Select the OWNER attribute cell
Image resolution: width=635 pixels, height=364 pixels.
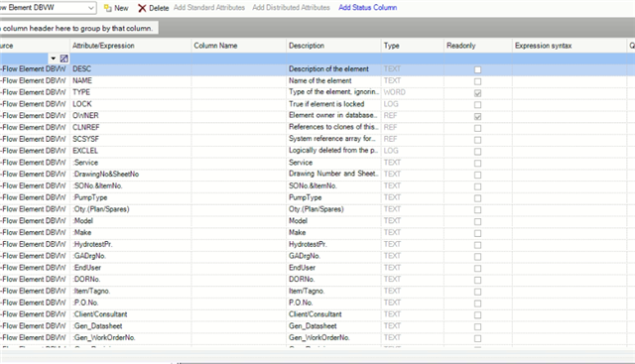pyautogui.click(x=131, y=116)
